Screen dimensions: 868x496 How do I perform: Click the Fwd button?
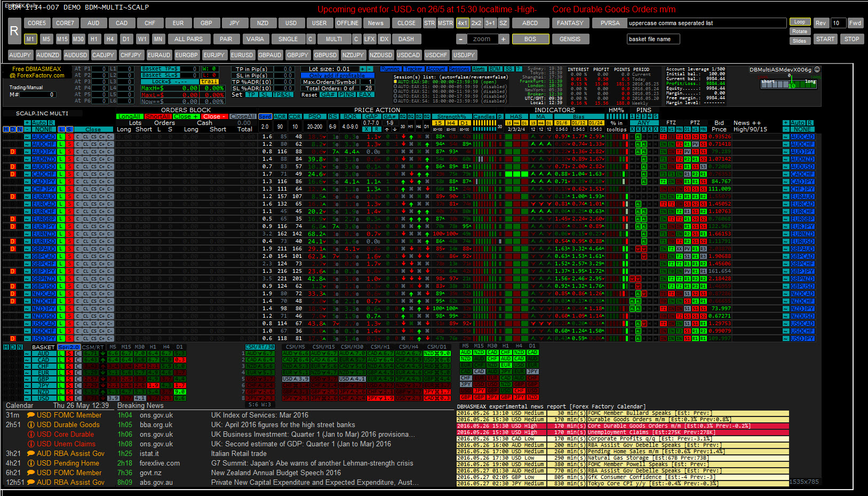855,23
